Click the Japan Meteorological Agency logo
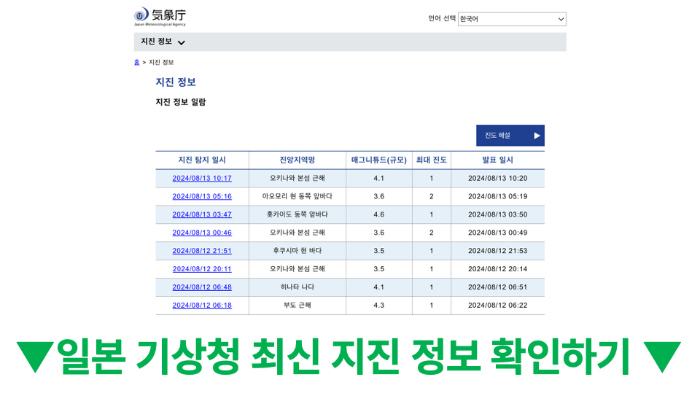Viewport: 700px width, 393px height. pos(160,17)
